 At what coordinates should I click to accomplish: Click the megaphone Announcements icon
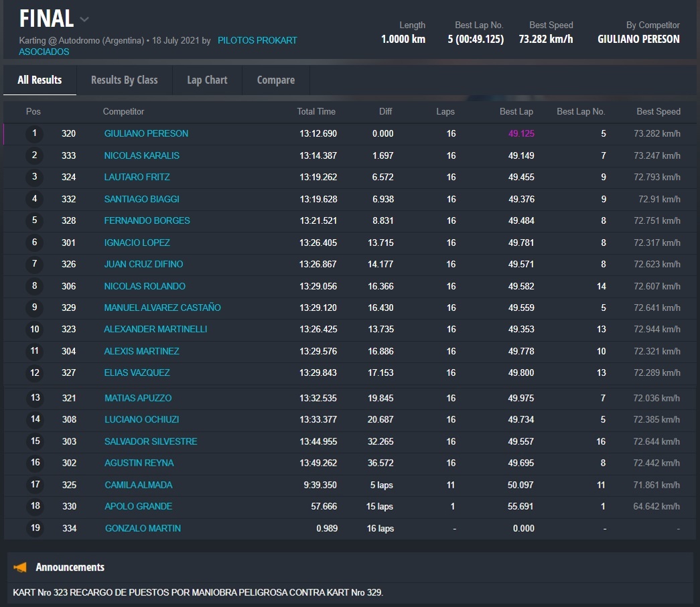pyautogui.click(x=20, y=567)
